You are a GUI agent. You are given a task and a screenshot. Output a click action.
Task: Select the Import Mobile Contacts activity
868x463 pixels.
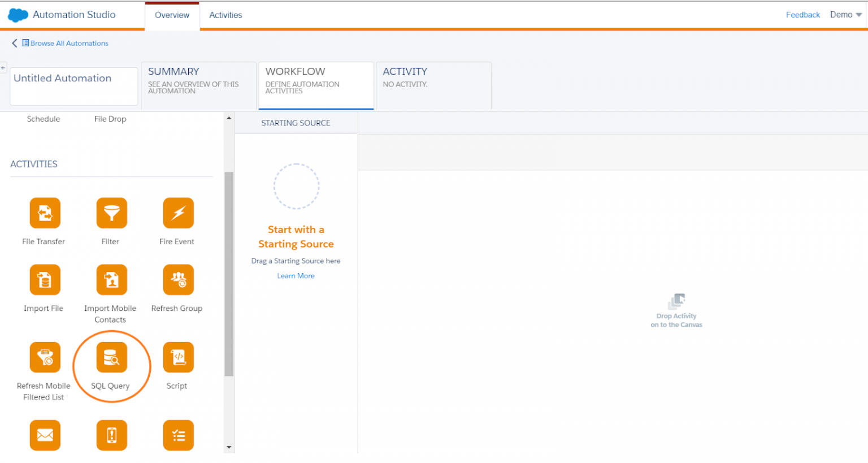pyautogui.click(x=111, y=279)
